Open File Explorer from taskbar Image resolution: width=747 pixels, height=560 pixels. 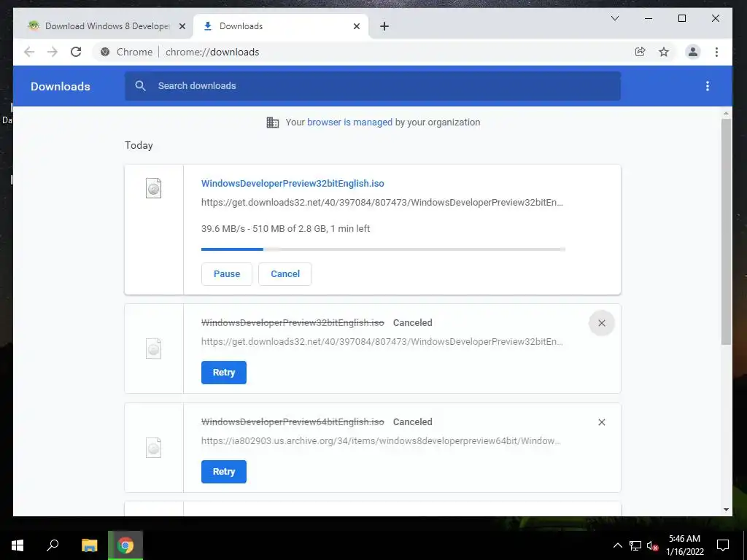click(89, 545)
